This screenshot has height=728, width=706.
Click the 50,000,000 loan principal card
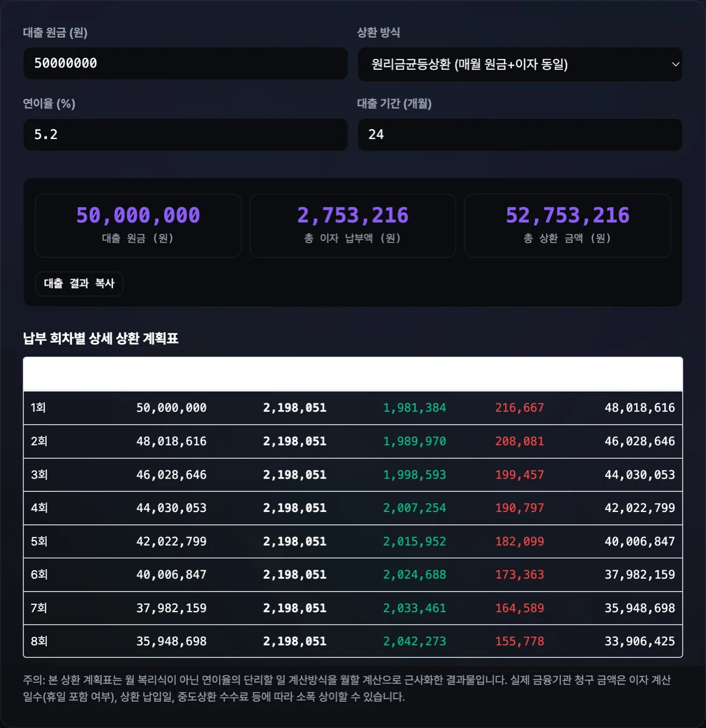point(138,226)
